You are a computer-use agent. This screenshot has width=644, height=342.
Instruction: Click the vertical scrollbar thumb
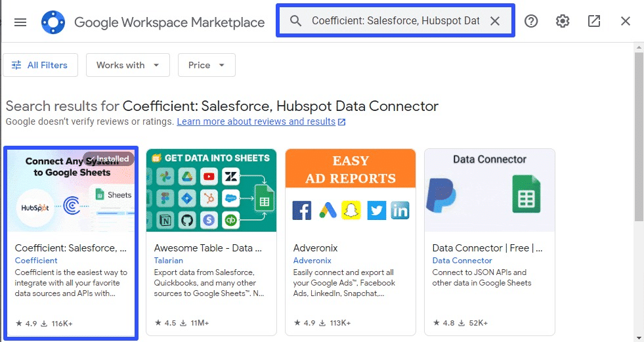pyautogui.click(x=639, y=137)
